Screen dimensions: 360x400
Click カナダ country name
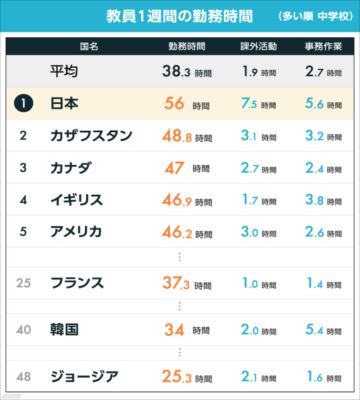(71, 168)
